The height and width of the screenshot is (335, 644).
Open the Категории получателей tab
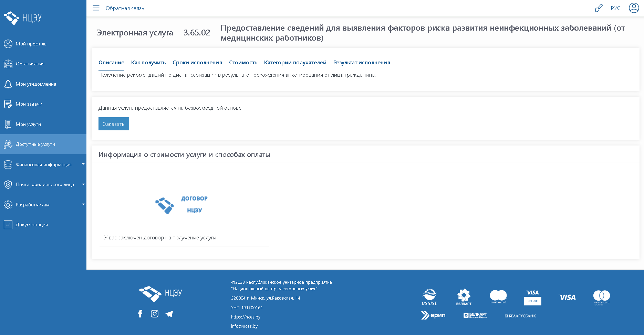295,63
